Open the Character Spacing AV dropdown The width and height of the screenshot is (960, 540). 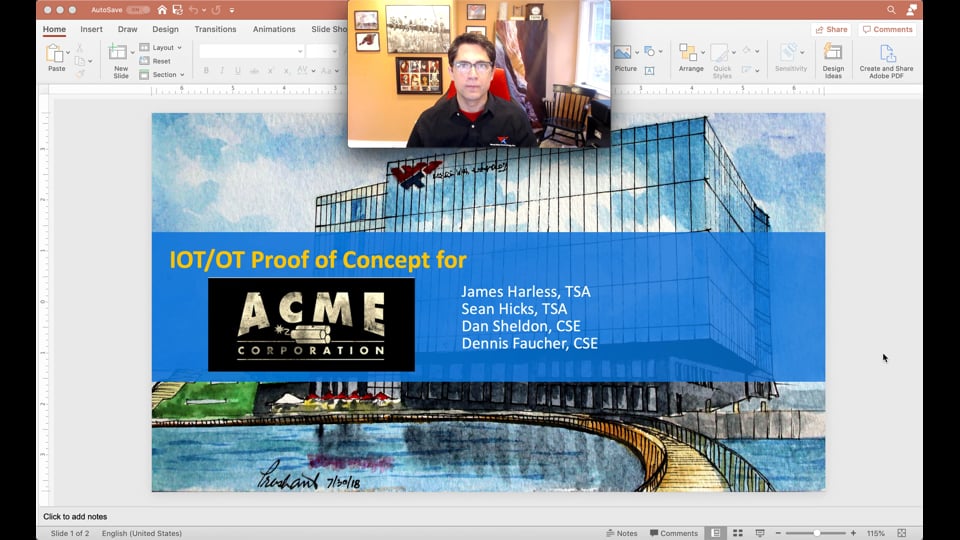306,71
